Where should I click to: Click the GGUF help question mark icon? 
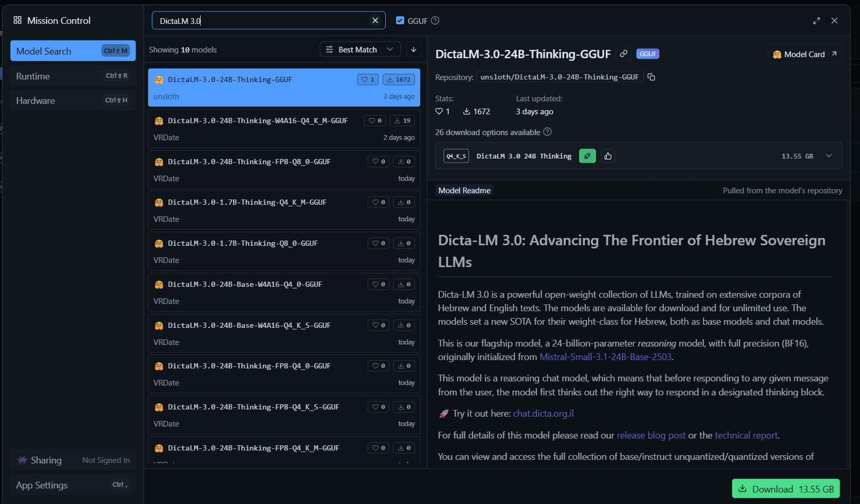(x=435, y=21)
